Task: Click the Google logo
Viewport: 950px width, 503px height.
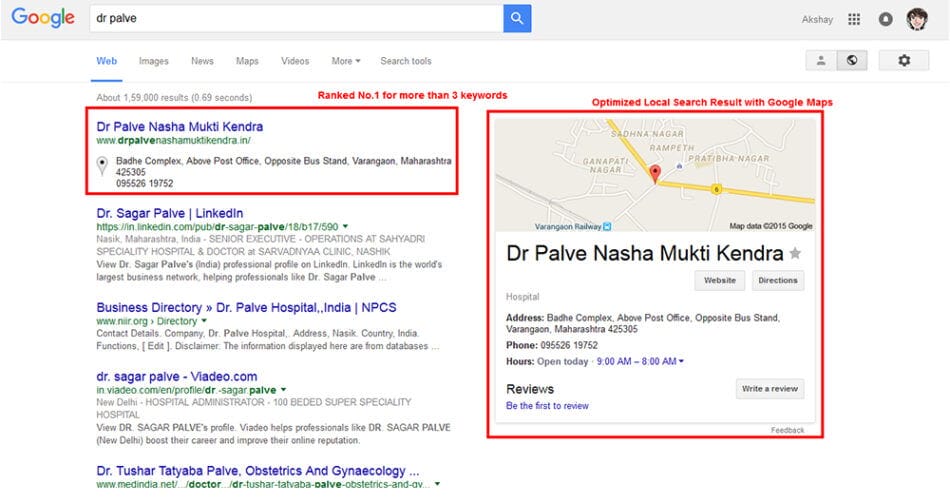Action: (x=43, y=18)
